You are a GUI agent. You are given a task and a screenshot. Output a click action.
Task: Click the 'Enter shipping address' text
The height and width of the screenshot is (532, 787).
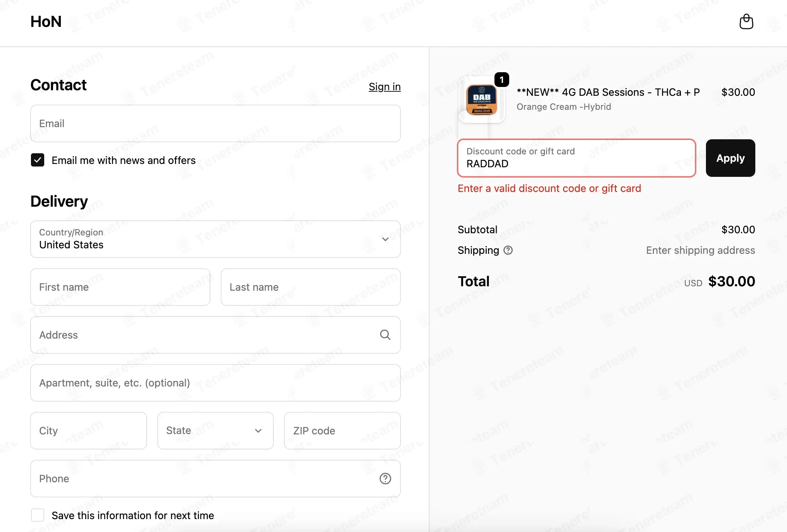pos(700,250)
